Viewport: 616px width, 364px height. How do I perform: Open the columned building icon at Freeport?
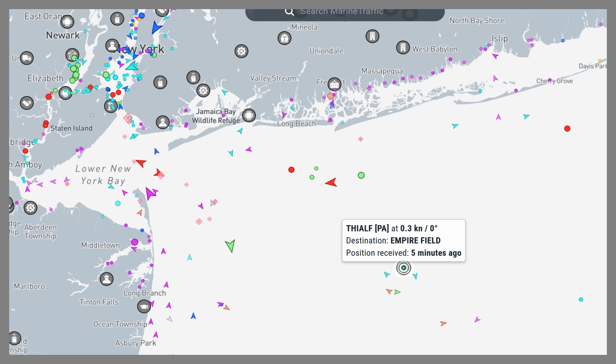335,84
